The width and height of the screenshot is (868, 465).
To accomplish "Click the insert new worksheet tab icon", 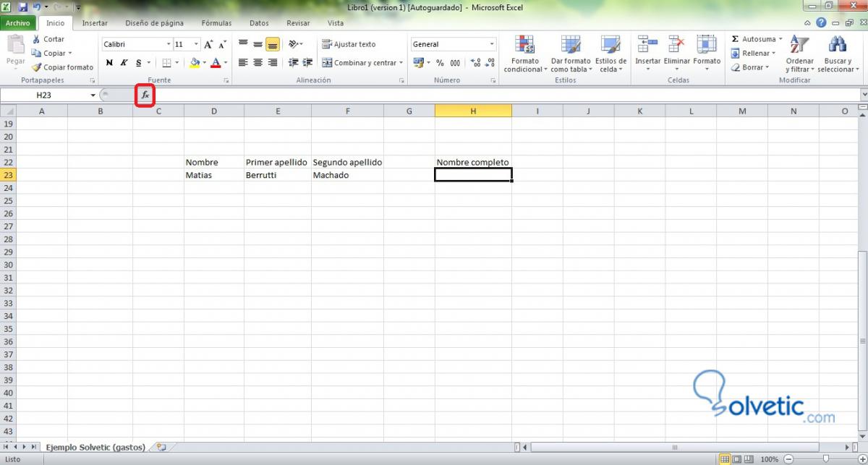I will (161, 447).
